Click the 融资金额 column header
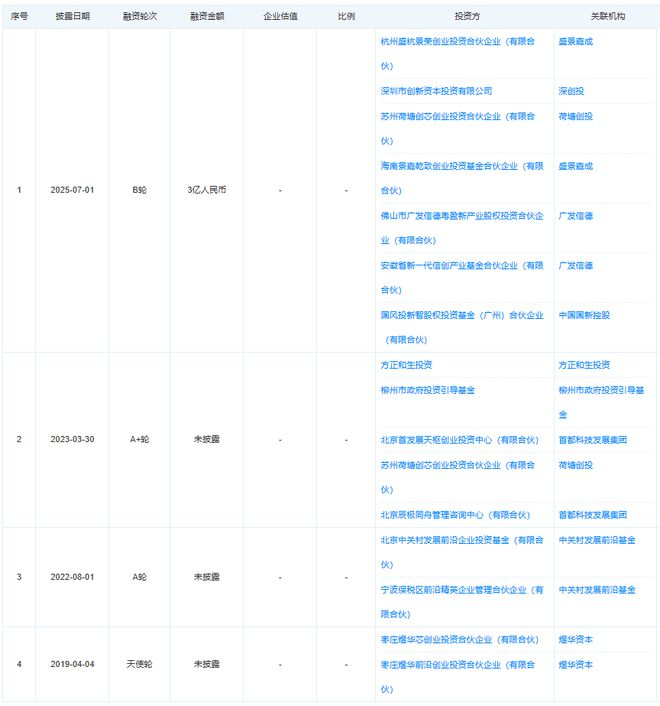 click(207, 16)
